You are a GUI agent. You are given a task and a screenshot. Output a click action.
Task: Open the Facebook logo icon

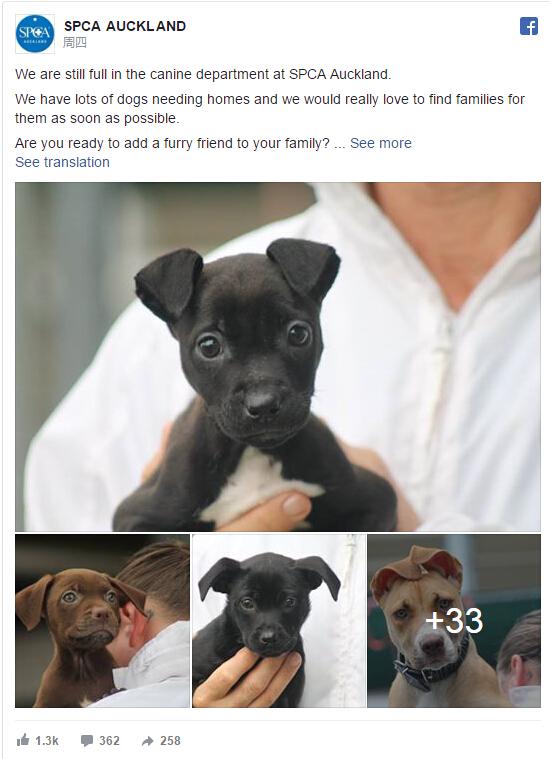pyautogui.click(x=529, y=26)
